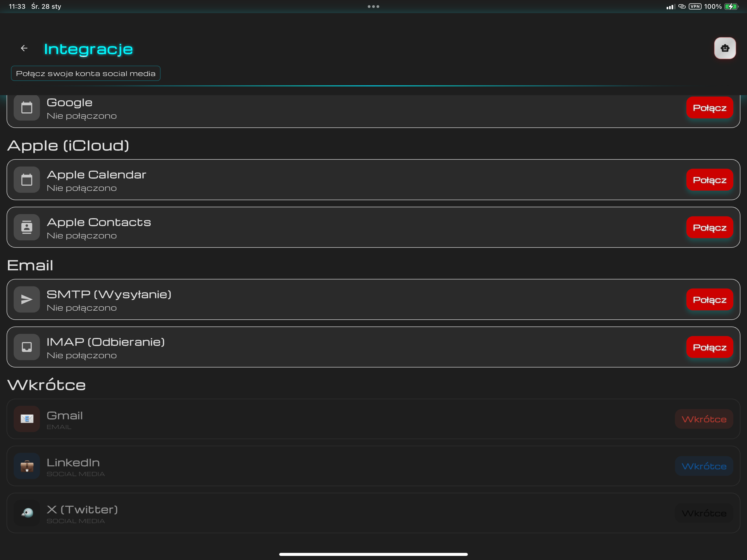Tap the home indicator bar
The width and height of the screenshot is (747, 560).
pos(373,554)
